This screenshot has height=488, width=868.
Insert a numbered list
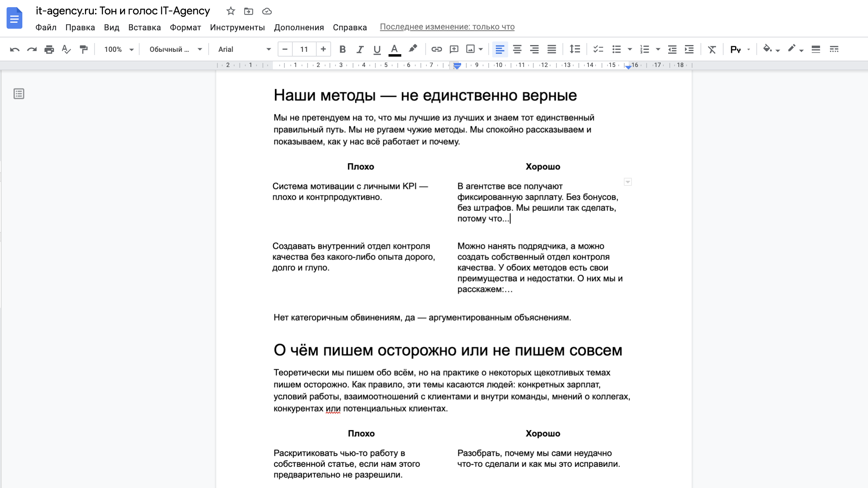[x=645, y=49]
